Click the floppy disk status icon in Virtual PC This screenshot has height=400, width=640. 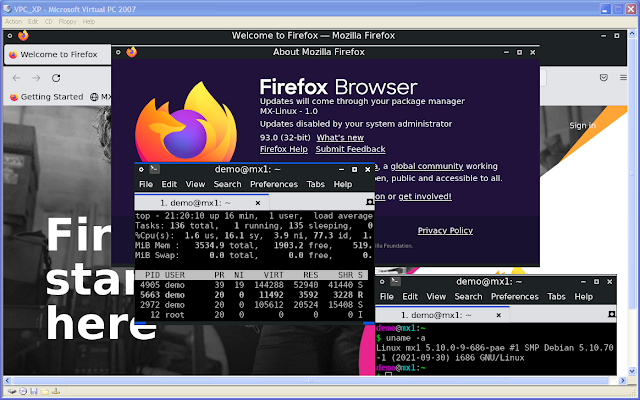[x=34, y=391]
